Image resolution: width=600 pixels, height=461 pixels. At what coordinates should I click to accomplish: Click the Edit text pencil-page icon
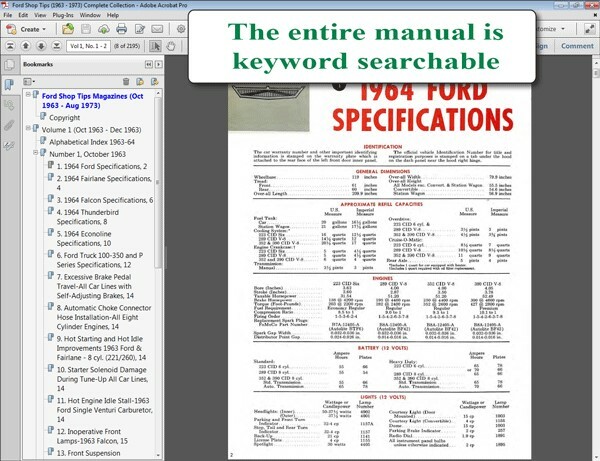(140, 29)
